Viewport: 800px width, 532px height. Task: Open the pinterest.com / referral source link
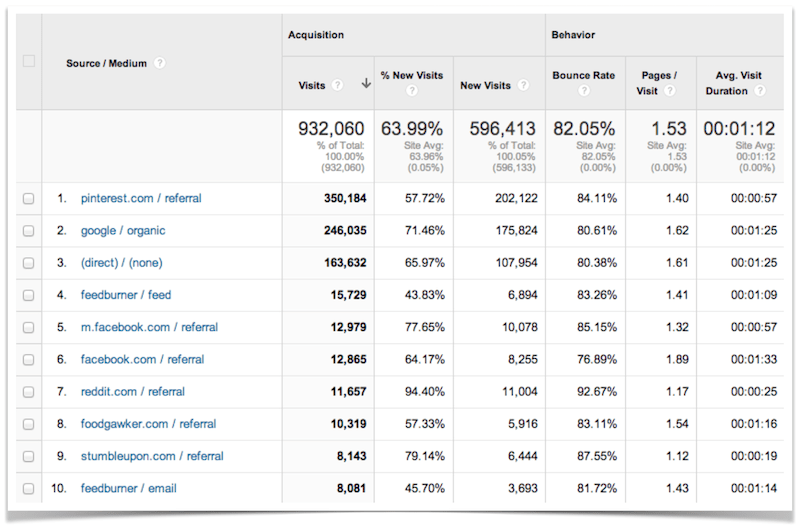[141, 199]
